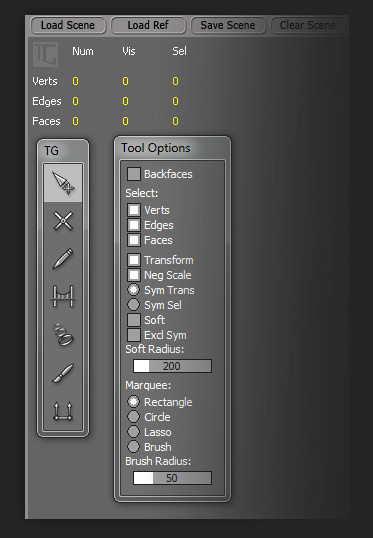The image size is (373, 538).
Task: Activate the extrude arrows tool icon
Action: (x=63, y=411)
